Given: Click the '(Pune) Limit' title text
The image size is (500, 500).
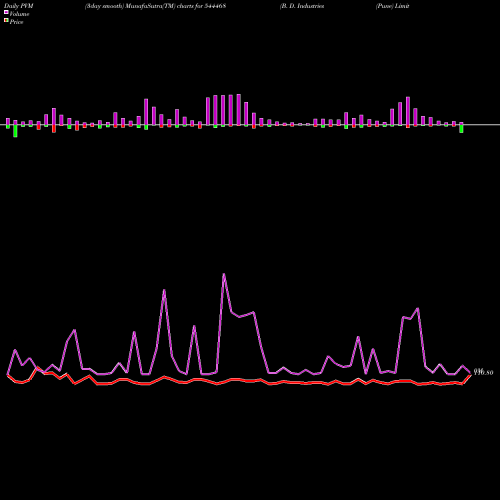Looking at the screenshot, I should pos(392,6).
